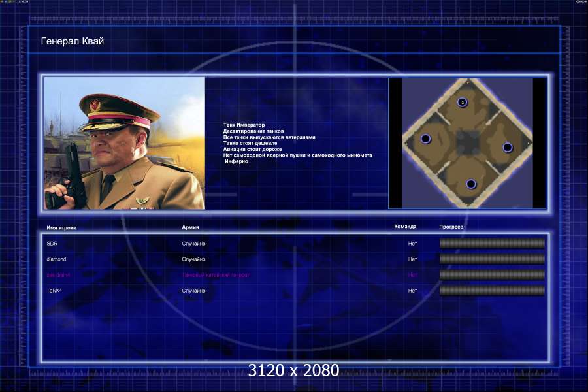Screen dimensions: 588x392
Task: Click team 'Нет' in diamond row
Action: [x=412, y=259]
